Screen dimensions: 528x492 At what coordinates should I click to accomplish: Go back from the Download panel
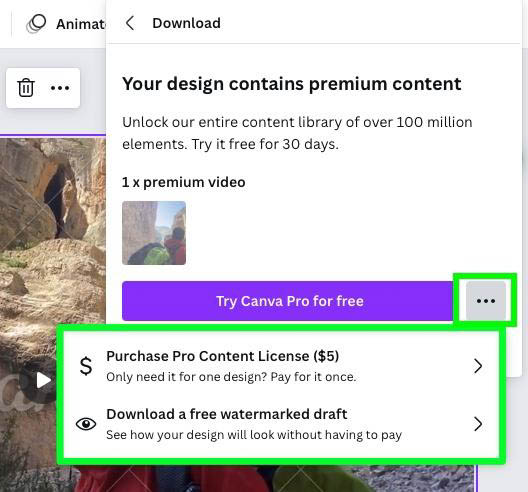[130, 23]
